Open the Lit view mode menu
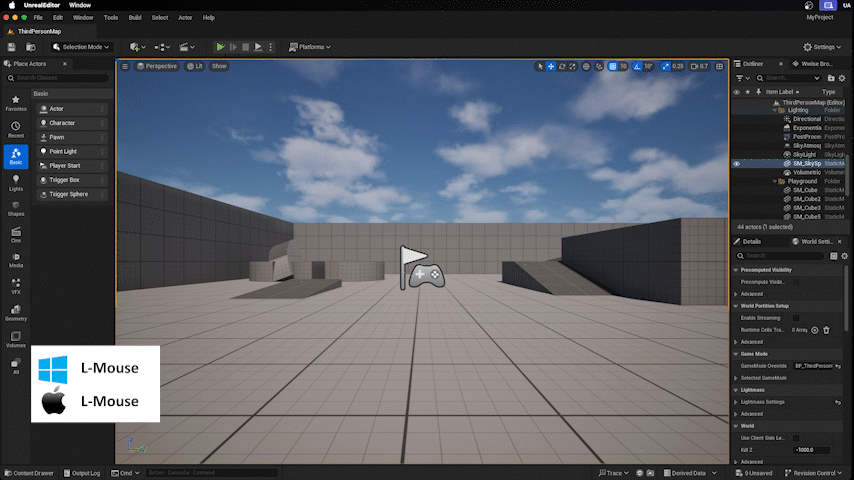The image size is (854, 480). [x=194, y=66]
